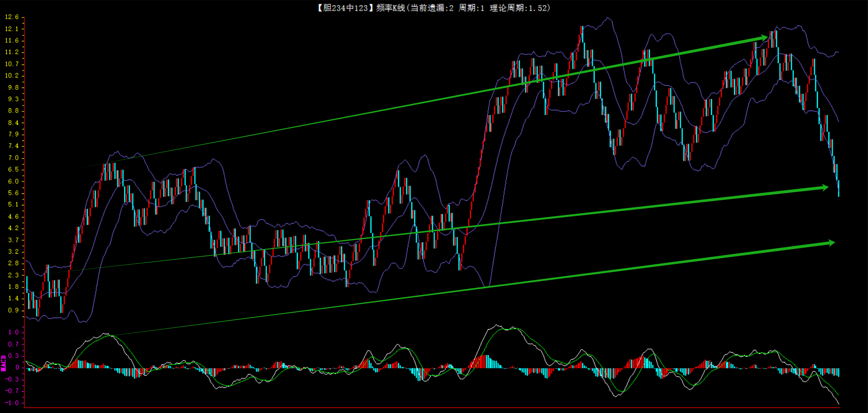This screenshot has width=868, height=413.
Task: Select the 7.9 price axis label
Action: 14,134
